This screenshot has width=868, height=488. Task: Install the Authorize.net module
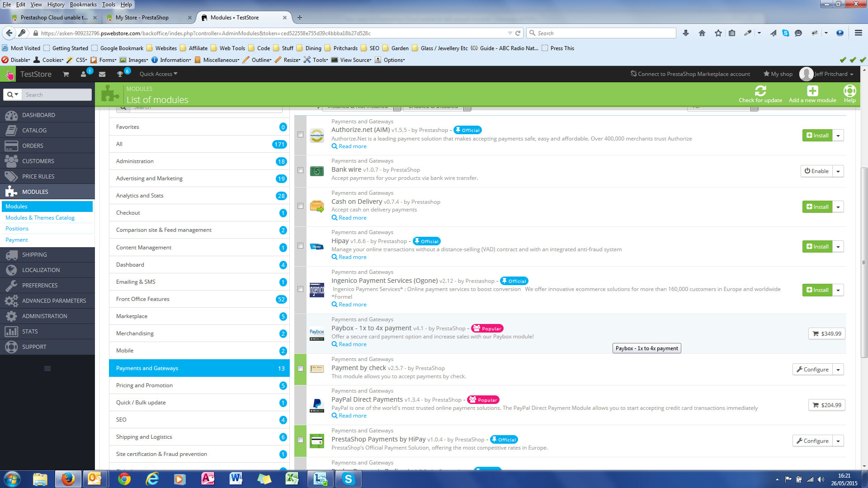point(817,136)
